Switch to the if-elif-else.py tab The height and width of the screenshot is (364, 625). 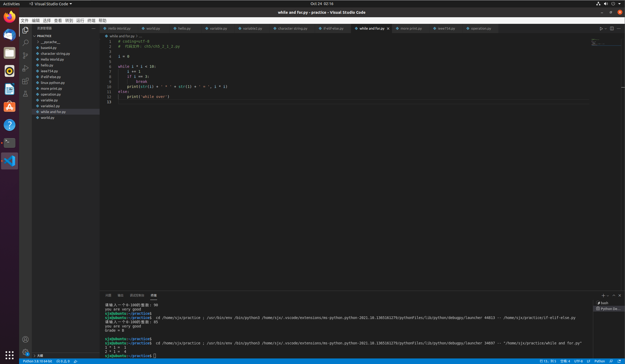(x=333, y=29)
